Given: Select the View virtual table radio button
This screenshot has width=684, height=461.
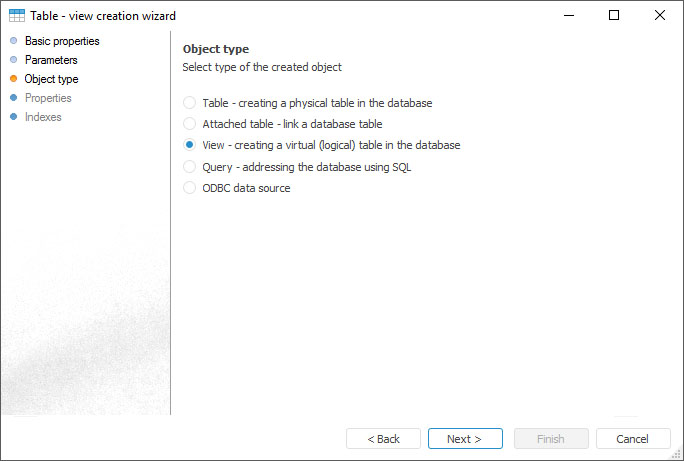Looking at the screenshot, I should tap(190, 145).
